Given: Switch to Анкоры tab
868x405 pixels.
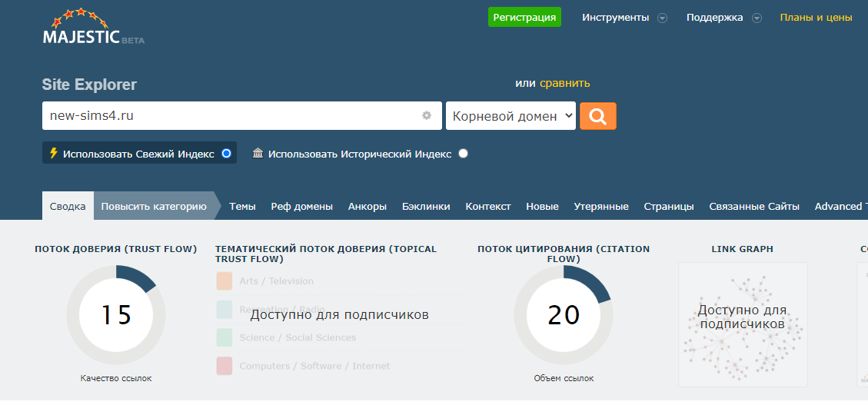Looking at the screenshot, I should click(367, 207).
